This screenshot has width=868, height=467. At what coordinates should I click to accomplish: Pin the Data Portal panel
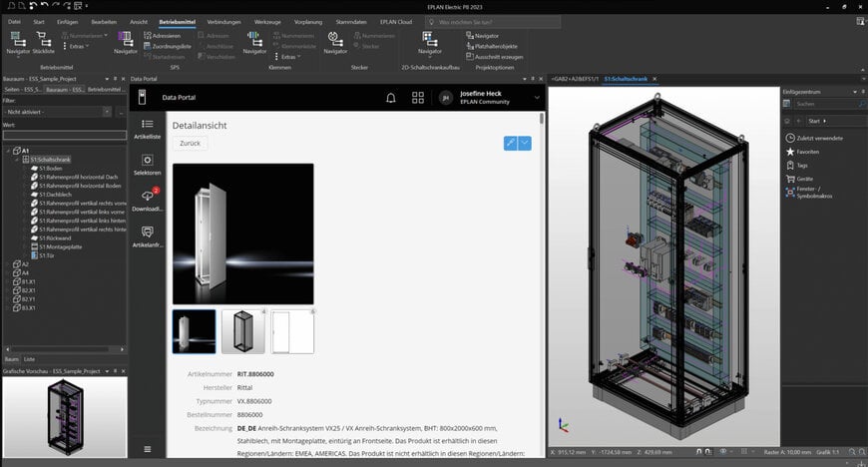click(533, 79)
